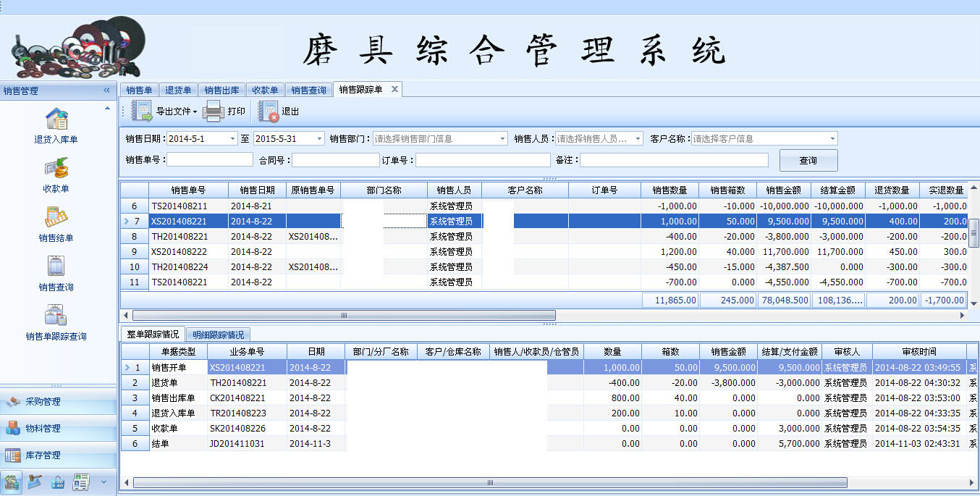Viewport: 980px width, 496px height.
Task: Click the ID cards module icon
Action: click(81, 482)
